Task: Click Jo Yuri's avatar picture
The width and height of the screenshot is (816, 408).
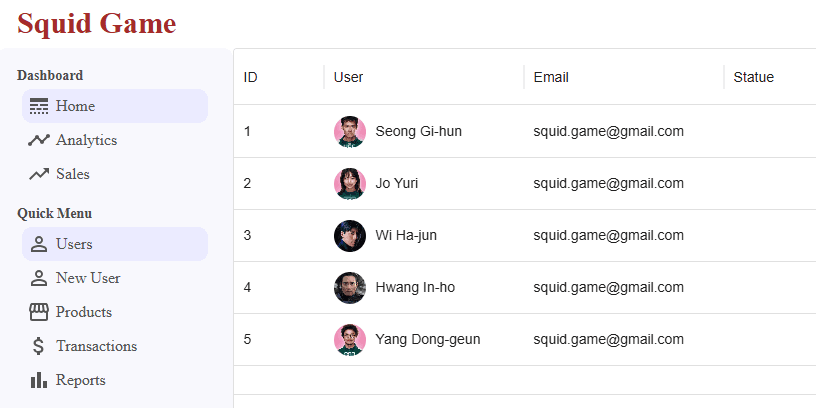Action: (350, 184)
